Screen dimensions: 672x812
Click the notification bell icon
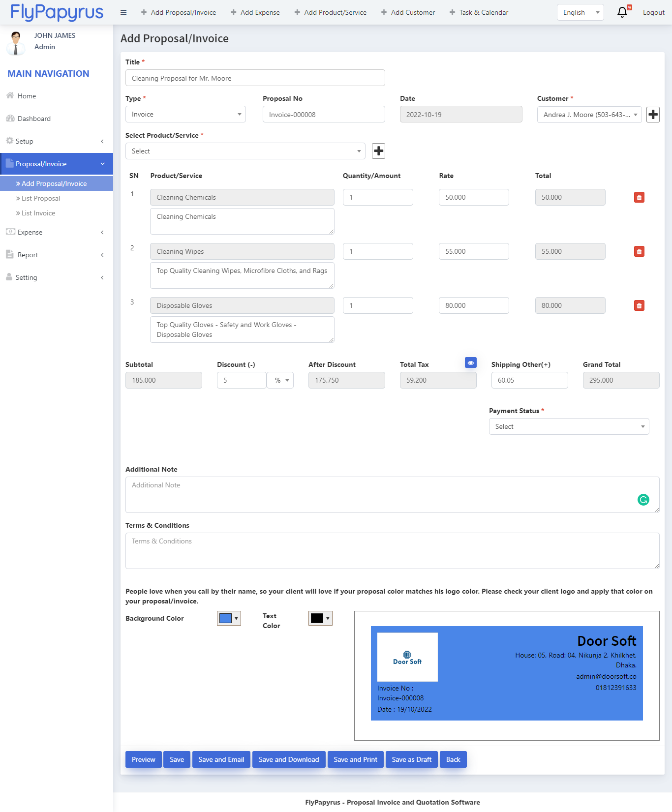[622, 12]
